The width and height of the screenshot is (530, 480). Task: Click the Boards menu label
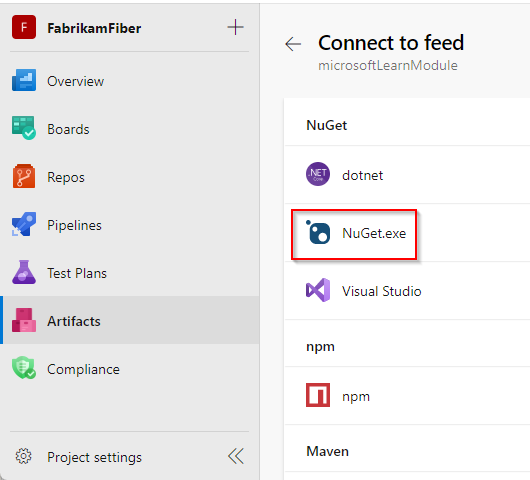68,129
